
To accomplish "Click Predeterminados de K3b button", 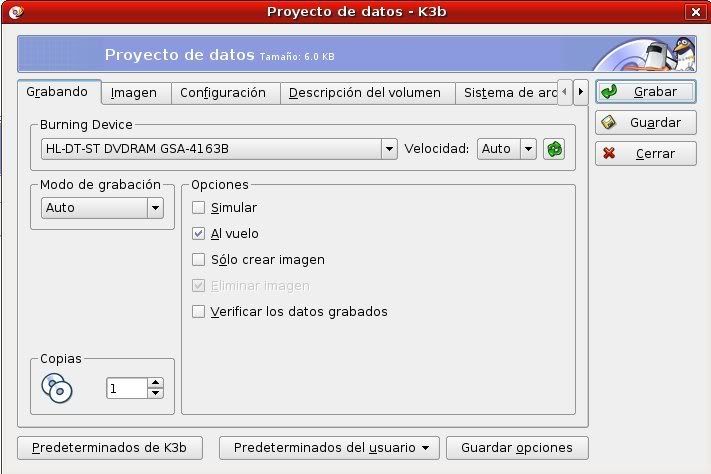I will coord(110,448).
